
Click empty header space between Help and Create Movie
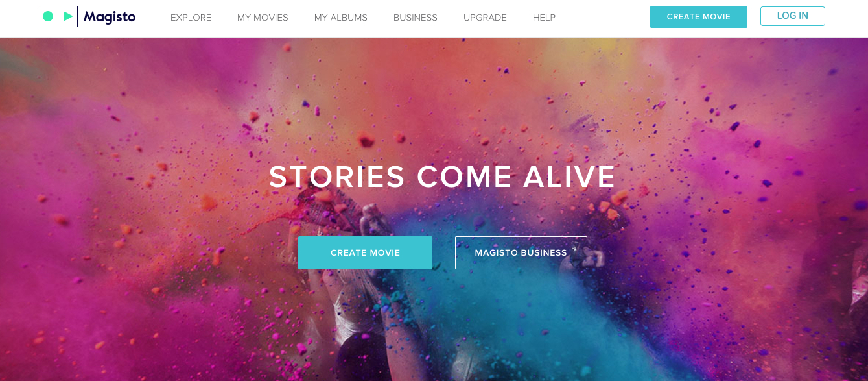click(x=603, y=18)
